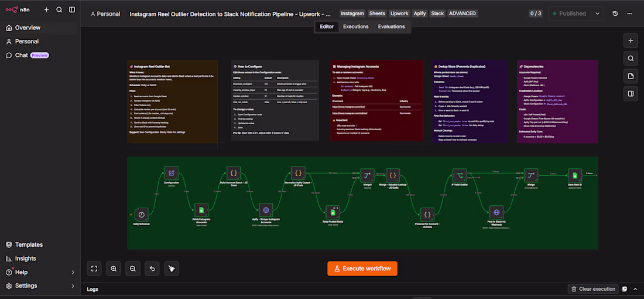Image resolution: width=644 pixels, height=299 pixels.
Task: Zoom in on the canvas
Action: pos(114,269)
